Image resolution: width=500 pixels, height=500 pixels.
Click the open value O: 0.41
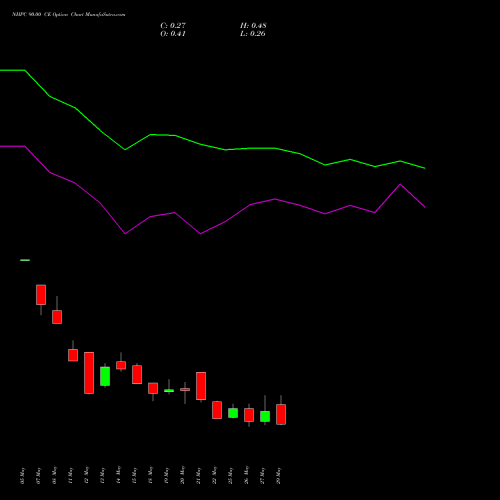tap(173, 34)
